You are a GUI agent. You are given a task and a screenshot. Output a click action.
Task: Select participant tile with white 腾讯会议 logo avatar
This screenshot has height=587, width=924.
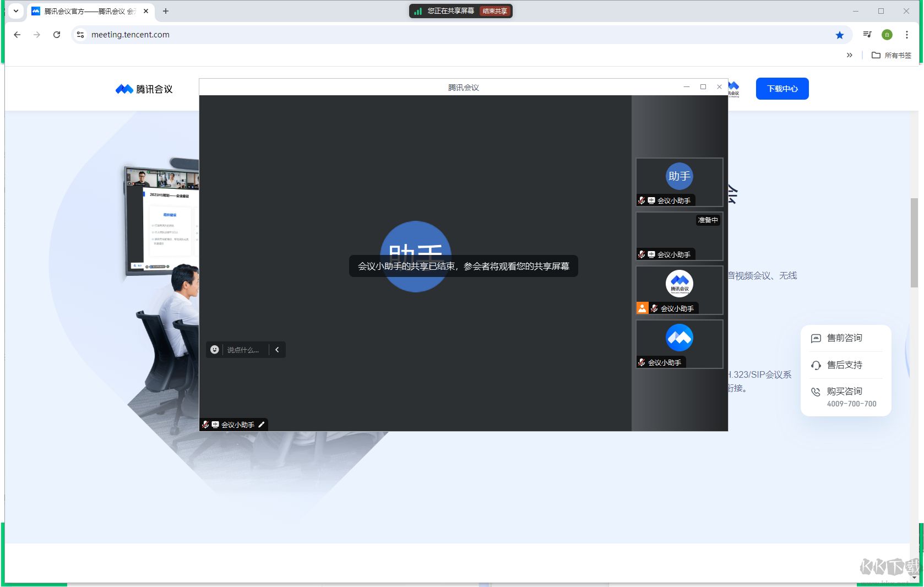pos(680,290)
